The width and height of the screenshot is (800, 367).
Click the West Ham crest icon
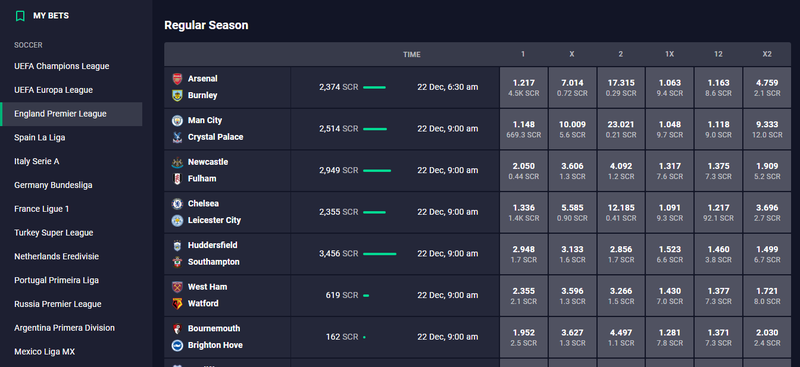(177, 287)
